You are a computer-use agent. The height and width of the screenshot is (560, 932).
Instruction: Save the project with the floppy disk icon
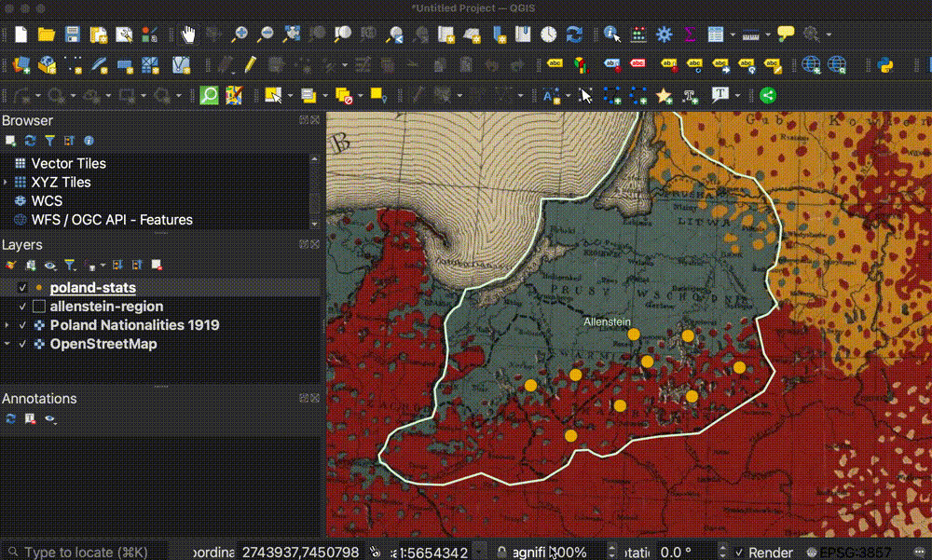point(72,34)
